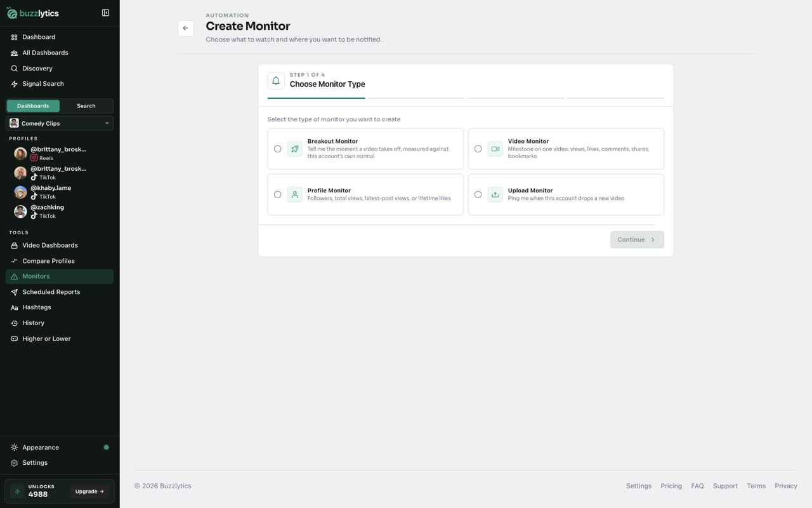Select the Profile Monitor radio button
The image size is (812, 508).
[277, 195]
